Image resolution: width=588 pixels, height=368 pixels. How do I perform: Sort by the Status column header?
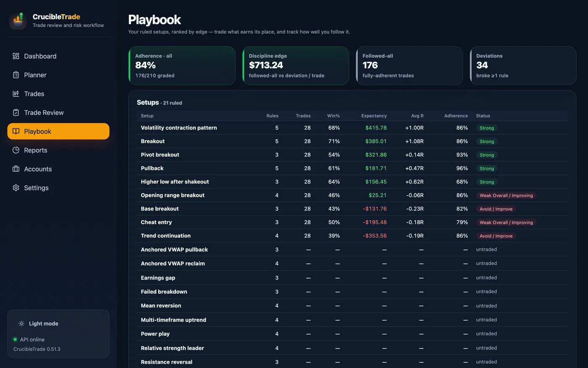(483, 116)
